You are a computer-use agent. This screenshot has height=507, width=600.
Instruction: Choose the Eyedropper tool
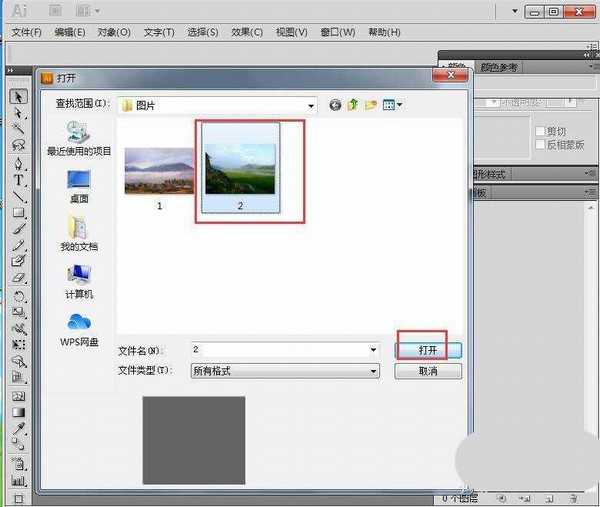18,428
